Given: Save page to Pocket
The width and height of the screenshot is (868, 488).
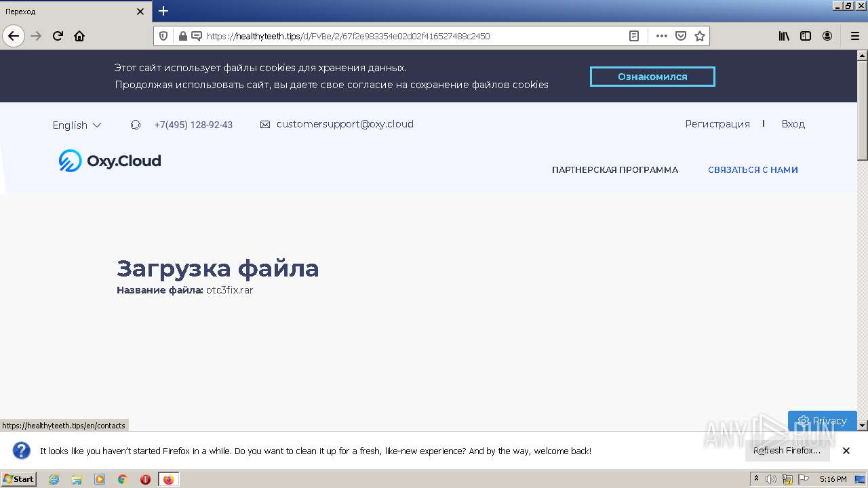Looking at the screenshot, I should (681, 36).
